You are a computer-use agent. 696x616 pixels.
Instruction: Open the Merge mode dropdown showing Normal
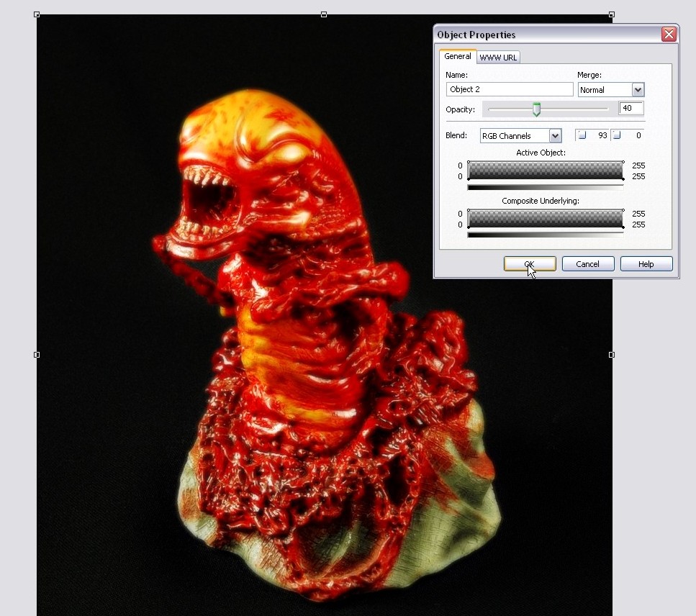click(611, 90)
